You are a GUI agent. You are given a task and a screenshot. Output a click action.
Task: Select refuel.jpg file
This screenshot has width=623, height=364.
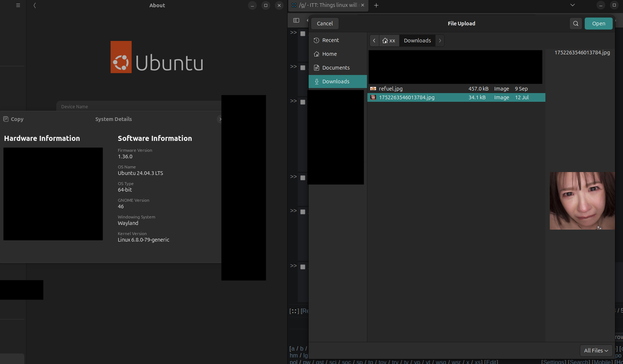tap(456, 89)
